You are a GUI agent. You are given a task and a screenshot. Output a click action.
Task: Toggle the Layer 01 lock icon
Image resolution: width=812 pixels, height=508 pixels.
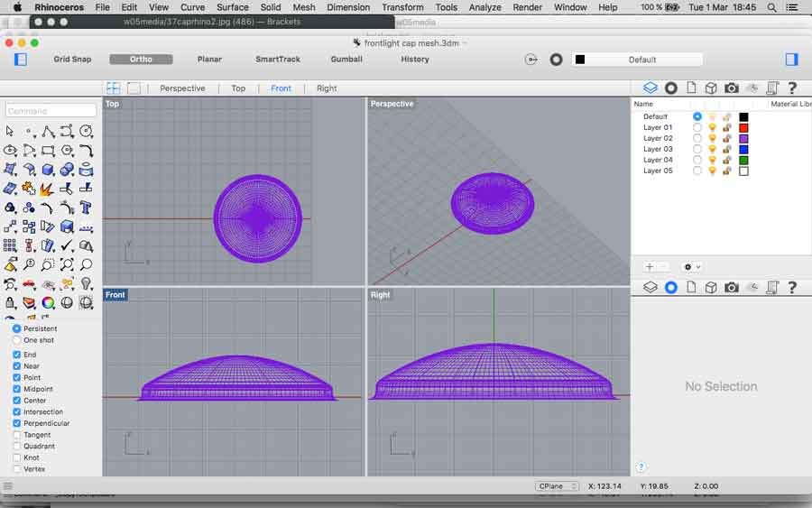click(x=727, y=127)
